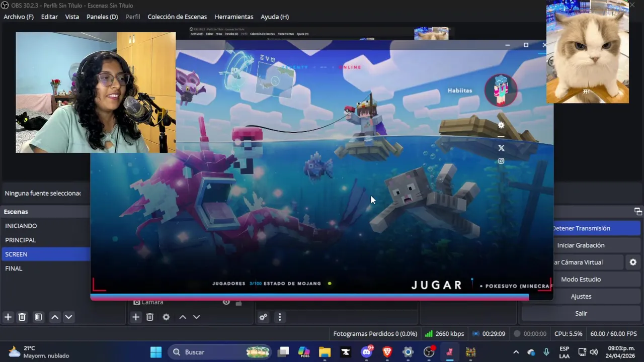644x362 pixels.
Task: Open volume control in system tray
Action: [594, 352]
